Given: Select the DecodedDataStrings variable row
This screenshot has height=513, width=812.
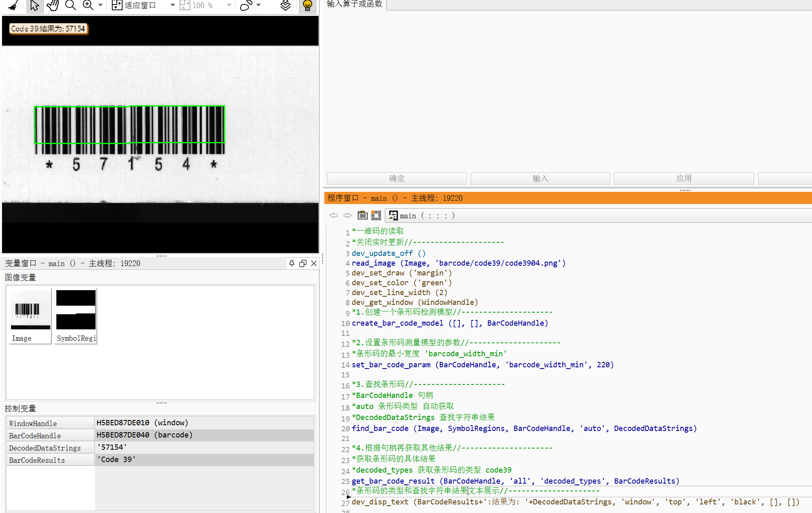Looking at the screenshot, I should [x=45, y=448].
